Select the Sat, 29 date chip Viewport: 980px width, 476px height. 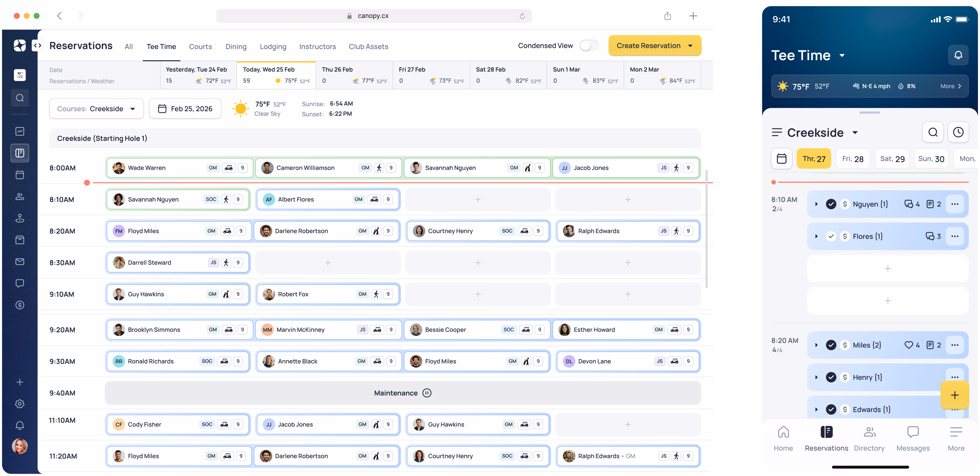(x=892, y=158)
